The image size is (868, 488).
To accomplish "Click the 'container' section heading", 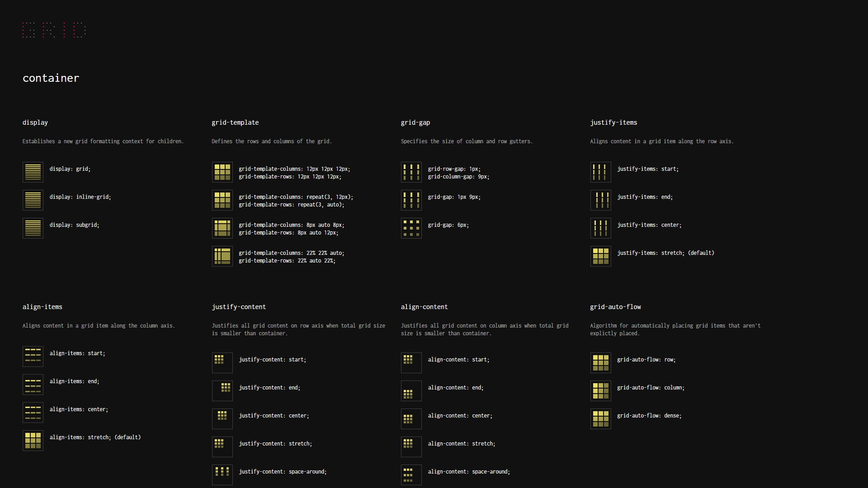I will 51,78.
